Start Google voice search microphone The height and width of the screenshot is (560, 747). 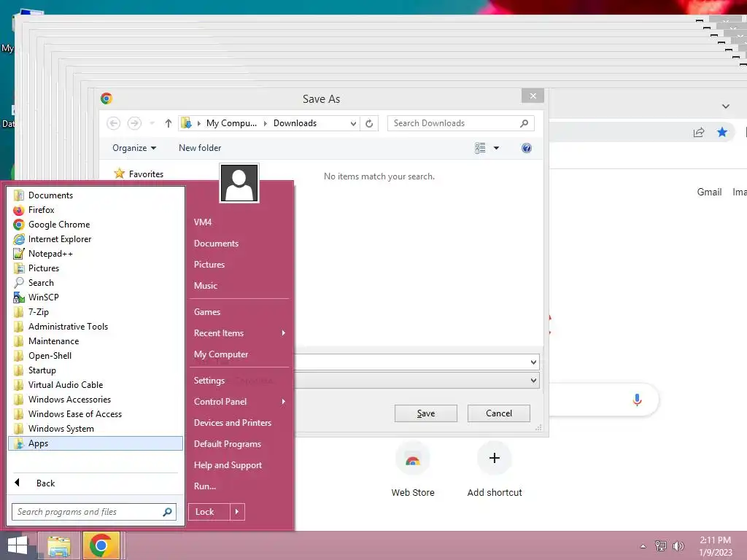pyautogui.click(x=637, y=400)
